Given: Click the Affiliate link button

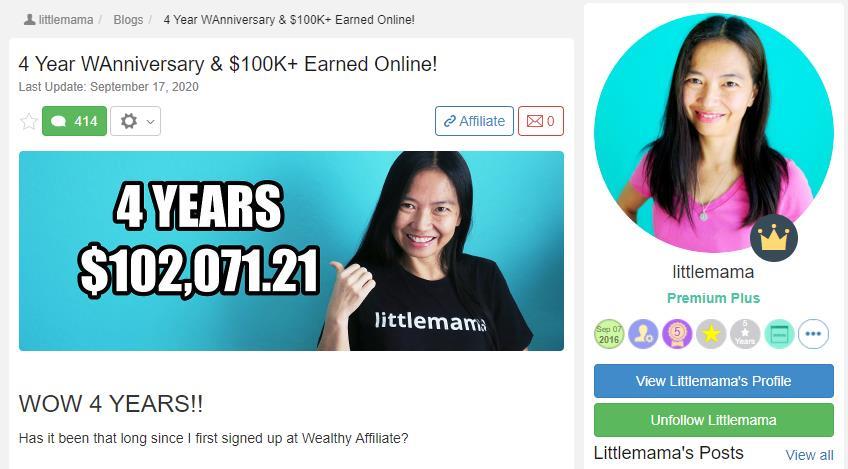Looking at the screenshot, I should pos(474,121).
